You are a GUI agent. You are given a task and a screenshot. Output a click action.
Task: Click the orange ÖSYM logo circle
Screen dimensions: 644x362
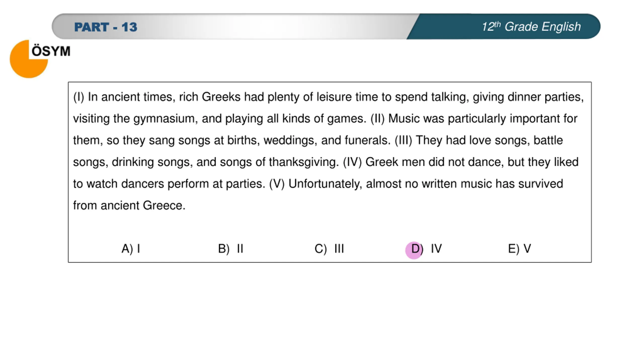pos(29,59)
